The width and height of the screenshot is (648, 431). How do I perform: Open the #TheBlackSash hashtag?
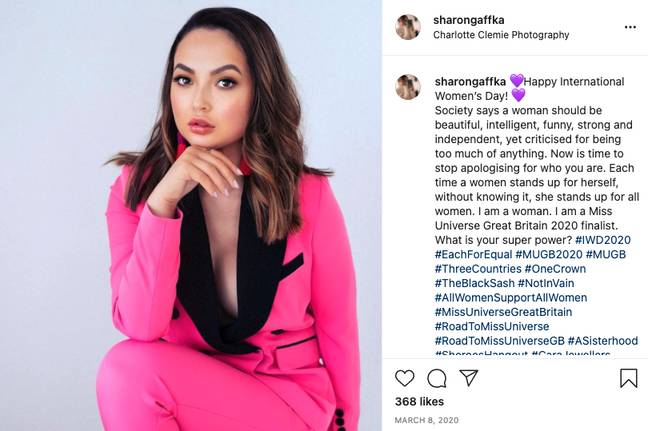pos(474,283)
